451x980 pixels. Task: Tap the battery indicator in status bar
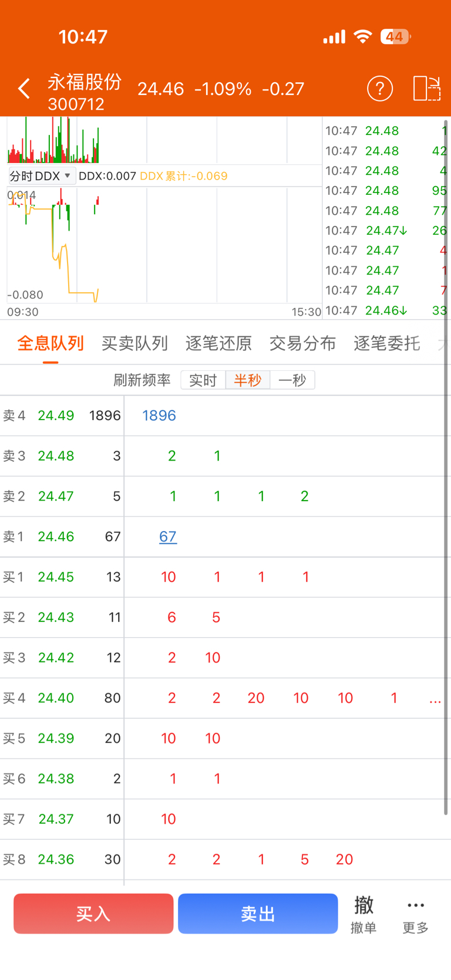396,37
